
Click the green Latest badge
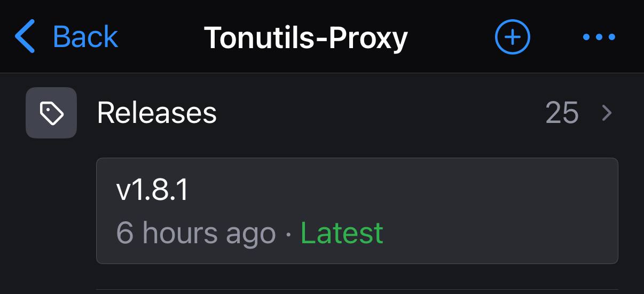click(x=342, y=233)
